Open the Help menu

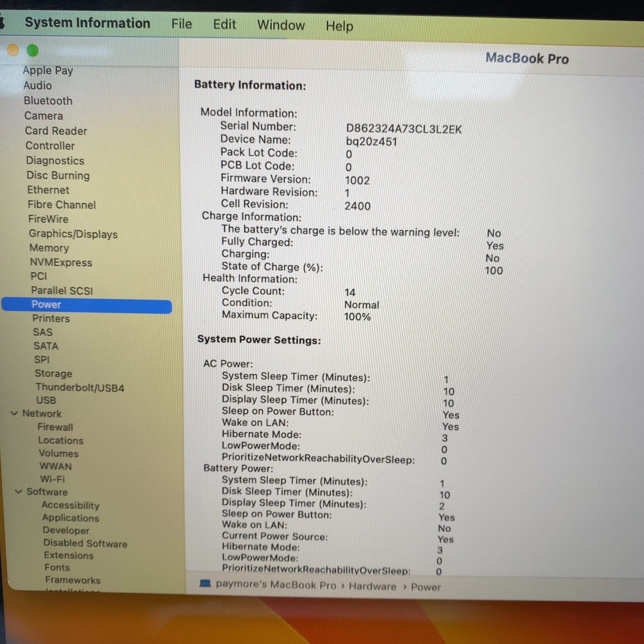(x=339, y=26)
